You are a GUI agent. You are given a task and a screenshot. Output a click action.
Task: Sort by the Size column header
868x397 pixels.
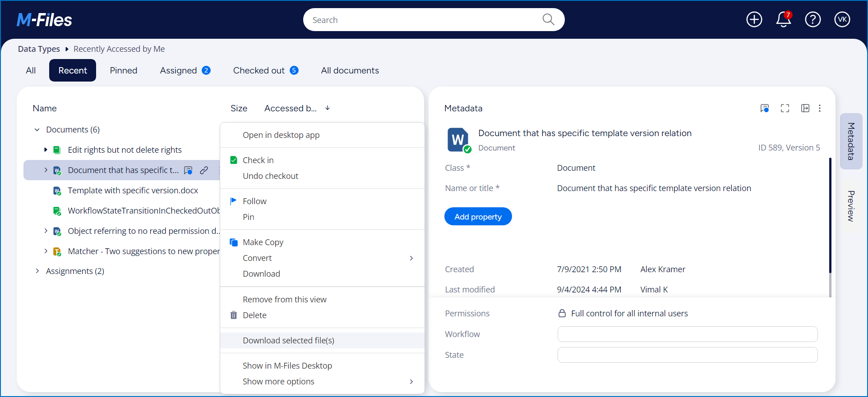(x=239, y=108)
